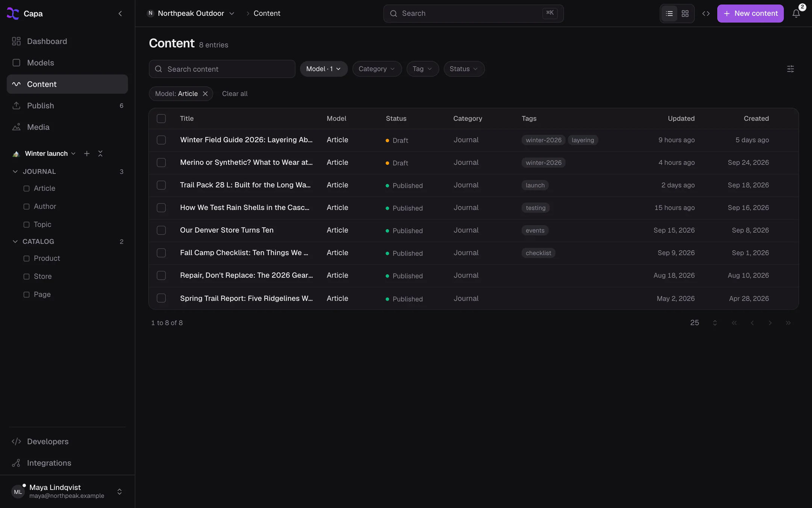Check Our Denver Store Turns Ten row

(x=161, y=230)
